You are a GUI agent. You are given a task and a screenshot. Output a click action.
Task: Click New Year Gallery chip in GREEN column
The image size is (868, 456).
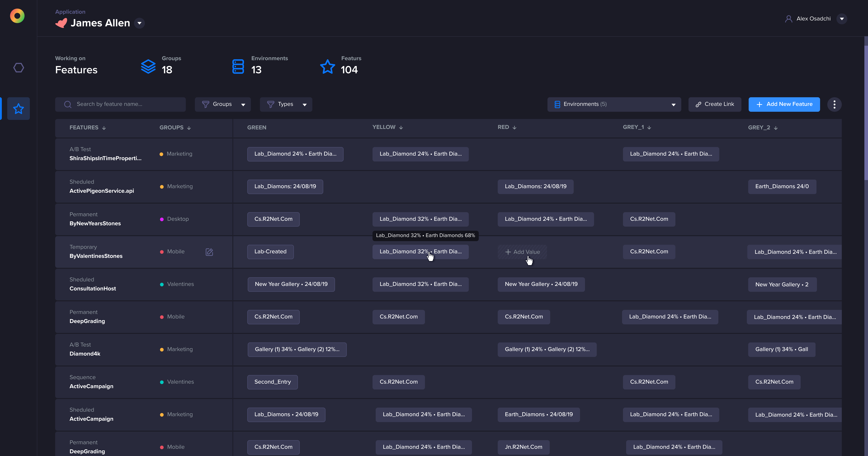(291, 284)
